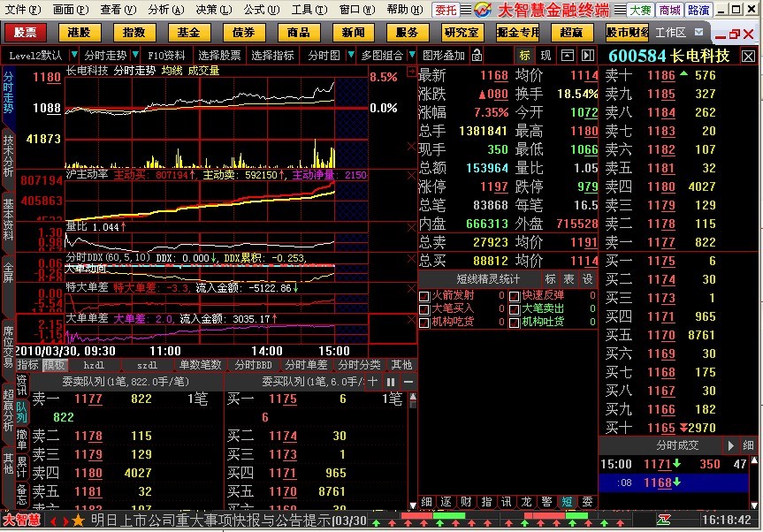Viewport: 763px width, 532px height.
Task: Click the 委托 button in the title bar
Action: (446, 10)
